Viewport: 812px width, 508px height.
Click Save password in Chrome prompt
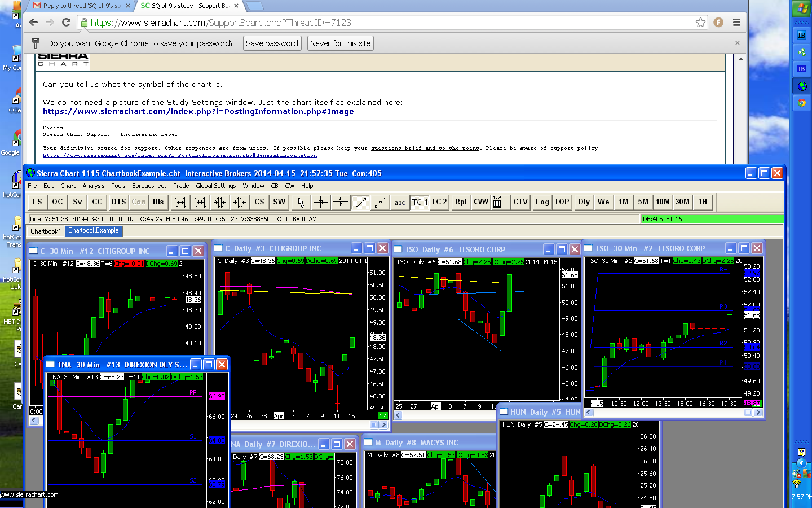(272, 43)
